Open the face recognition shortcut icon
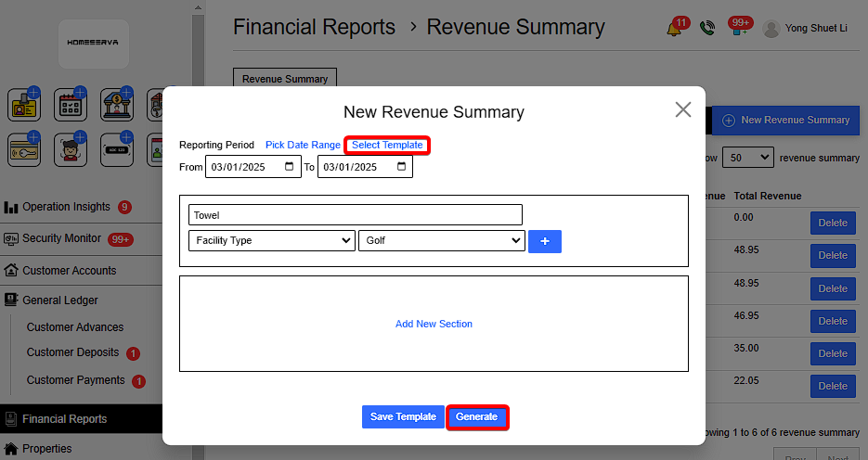The width and height of the screenshot is (868, 460). (70, 149)
